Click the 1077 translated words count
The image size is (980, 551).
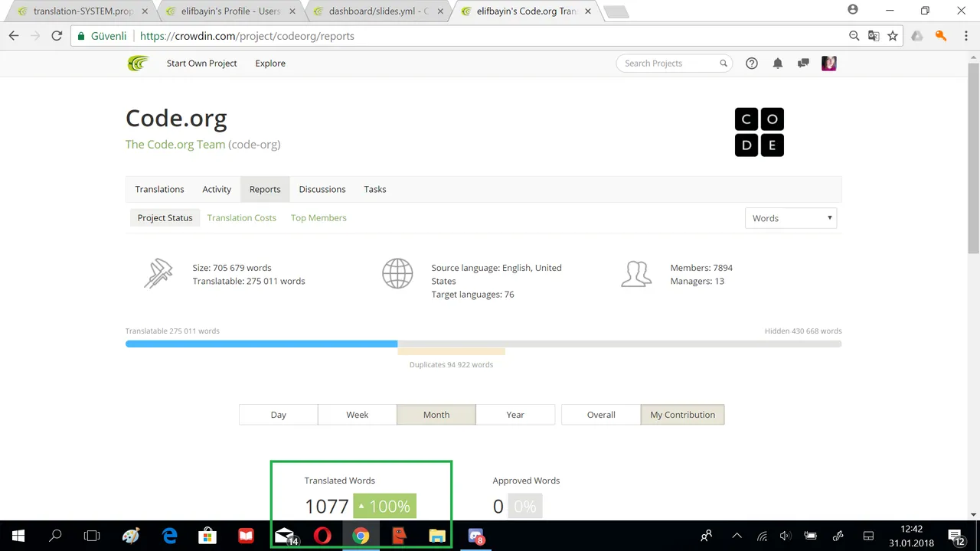[x=327, y=506]
